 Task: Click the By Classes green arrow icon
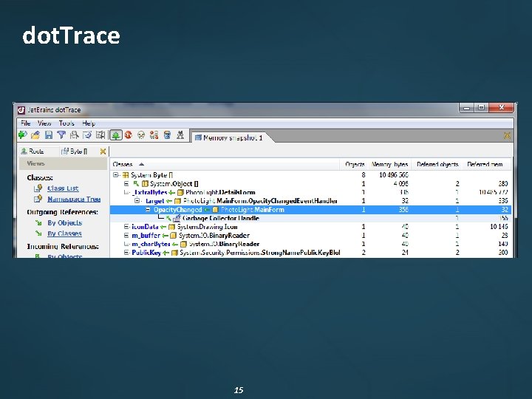38,233
